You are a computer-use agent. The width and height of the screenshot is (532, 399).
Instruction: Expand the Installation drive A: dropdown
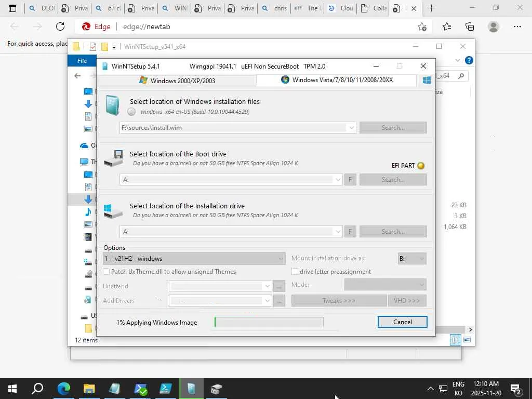coord(338,231)
